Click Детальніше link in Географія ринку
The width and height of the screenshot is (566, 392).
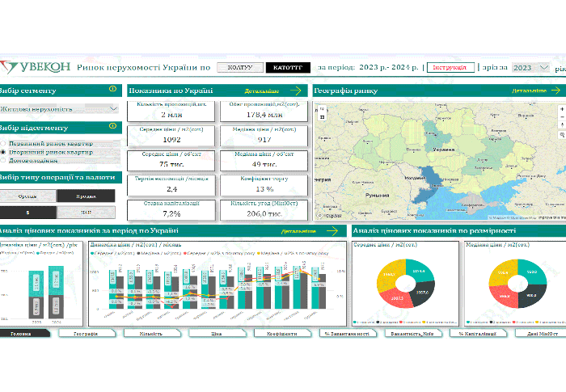[529, 91]
